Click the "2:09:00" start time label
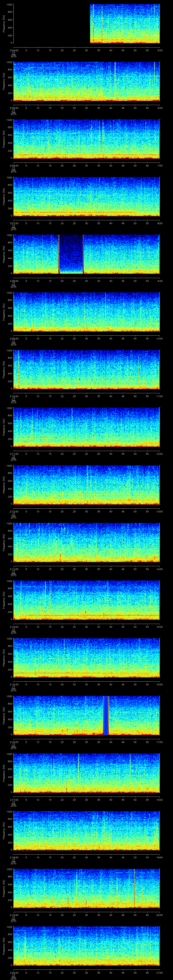Viewport: 173px width, 980px height. [x=14, y=339]
